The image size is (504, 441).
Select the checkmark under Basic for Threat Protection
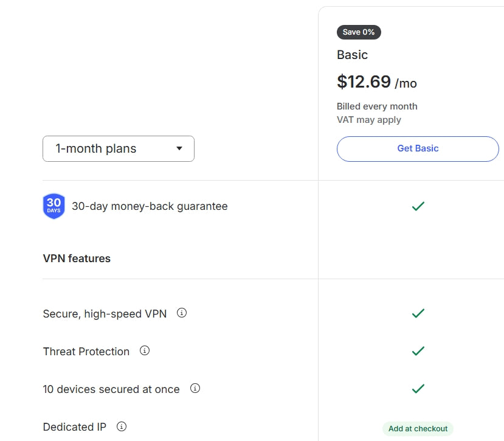418,351
